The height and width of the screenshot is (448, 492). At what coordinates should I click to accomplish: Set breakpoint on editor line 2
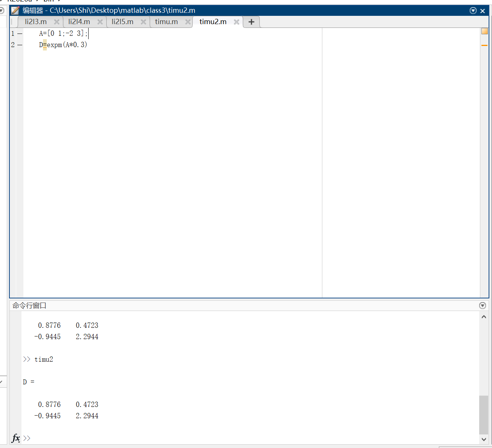click(x=20, y=45)
